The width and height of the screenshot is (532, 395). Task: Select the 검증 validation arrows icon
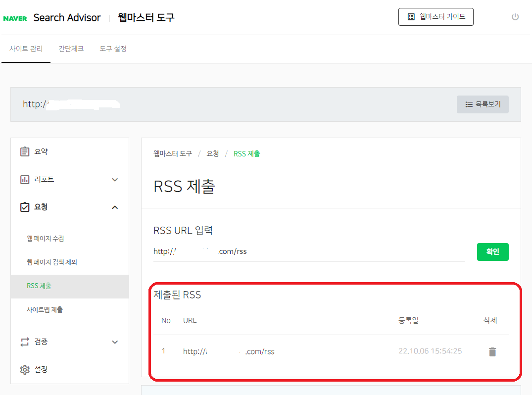[25, 342]
